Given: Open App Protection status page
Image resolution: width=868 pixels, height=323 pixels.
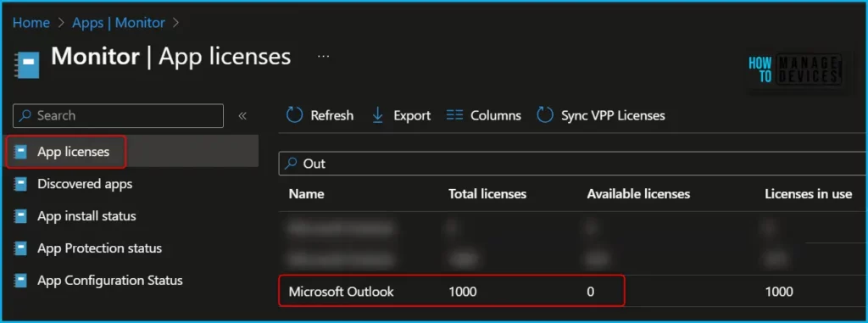Looking at the screenshot, I should pyautogui.click(x=100, y=248).
